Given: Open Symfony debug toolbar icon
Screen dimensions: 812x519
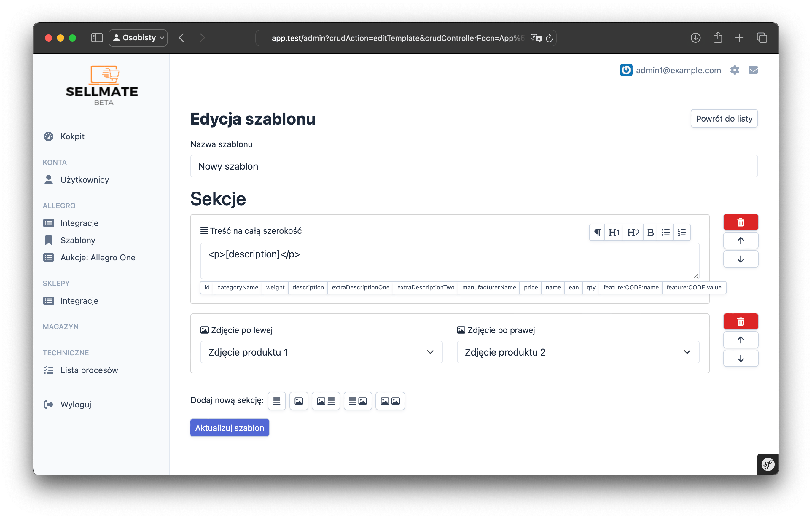Looking at the screenshot, I should coord(768,464).
